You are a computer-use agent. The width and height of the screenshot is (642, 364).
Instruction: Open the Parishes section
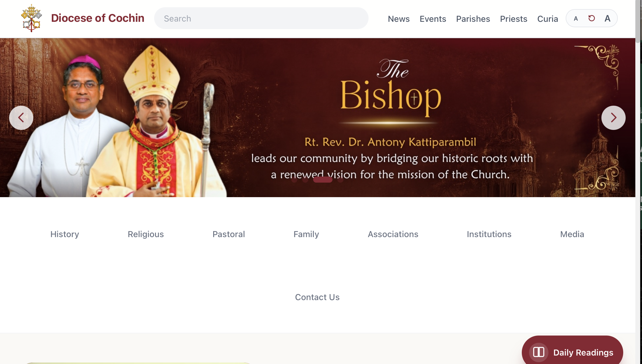click(473, 19)
